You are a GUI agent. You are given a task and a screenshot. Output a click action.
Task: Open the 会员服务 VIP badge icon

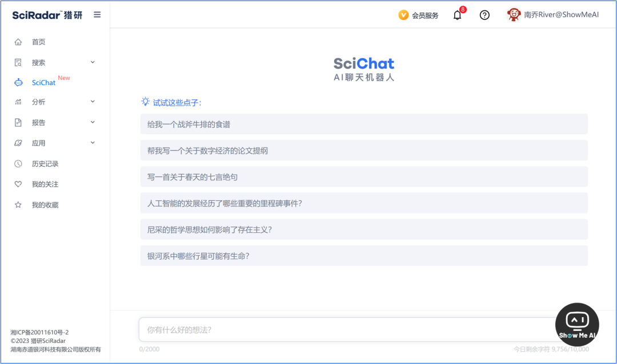[x=403, y=15]
